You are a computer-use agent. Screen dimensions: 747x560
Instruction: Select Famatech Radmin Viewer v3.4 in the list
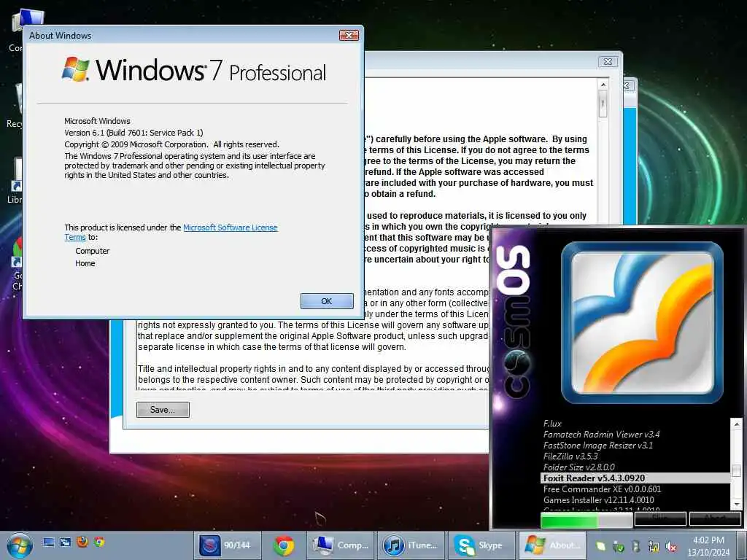click(x=601, y=435)
